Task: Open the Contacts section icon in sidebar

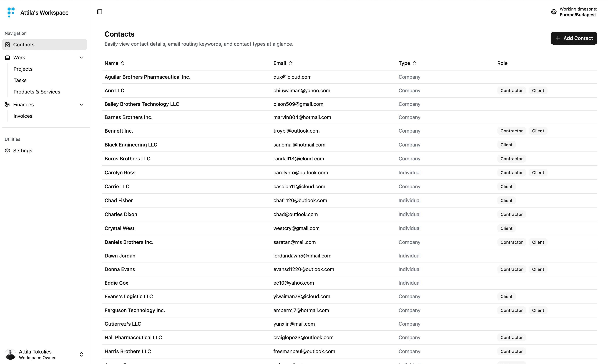Action: tap(7, 45)
